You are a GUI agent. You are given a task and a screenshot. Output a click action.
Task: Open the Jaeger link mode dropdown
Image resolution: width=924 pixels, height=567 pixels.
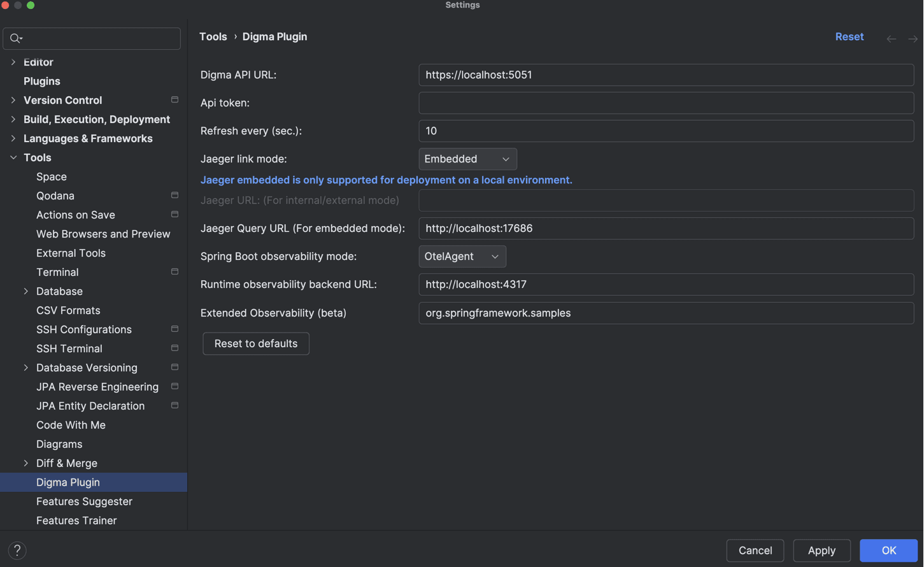pos(467,159)
